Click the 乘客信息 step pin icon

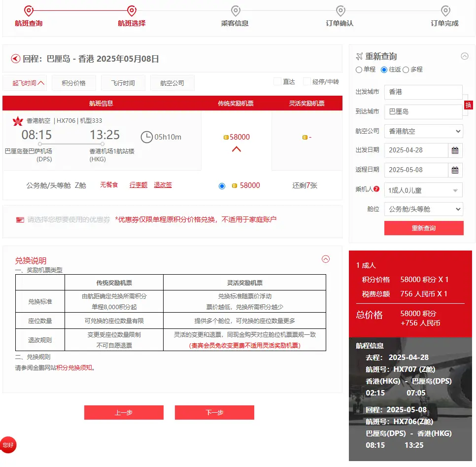coord(236,11)
